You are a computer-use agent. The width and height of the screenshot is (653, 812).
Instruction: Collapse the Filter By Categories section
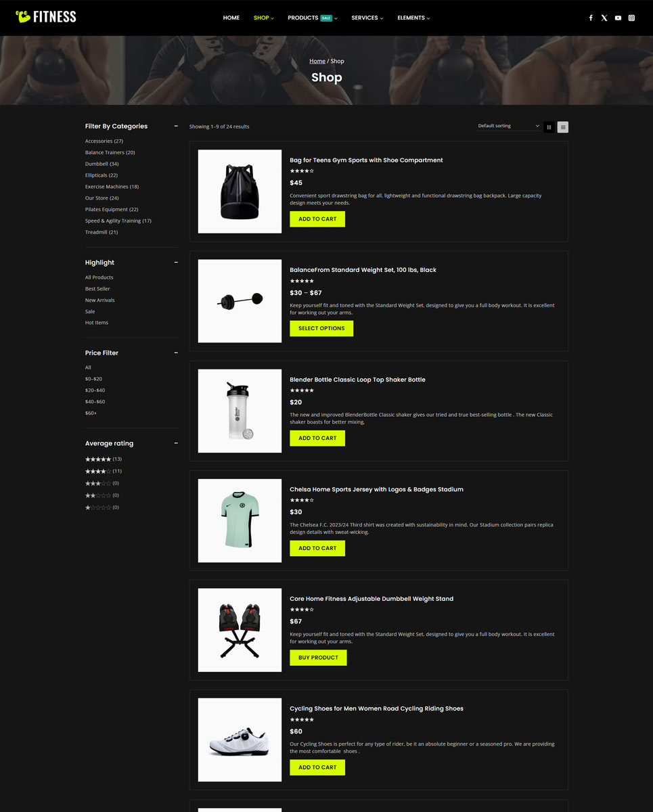point(176,126)
